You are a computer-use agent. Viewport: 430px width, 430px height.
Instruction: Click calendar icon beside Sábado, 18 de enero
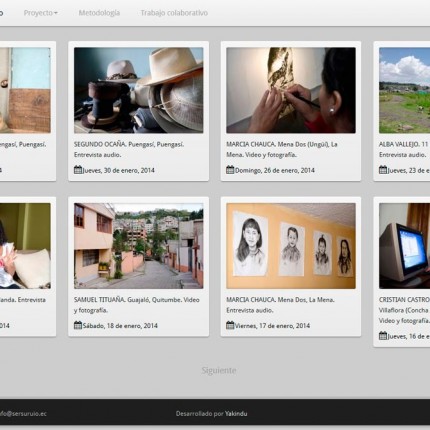[78, 325]
